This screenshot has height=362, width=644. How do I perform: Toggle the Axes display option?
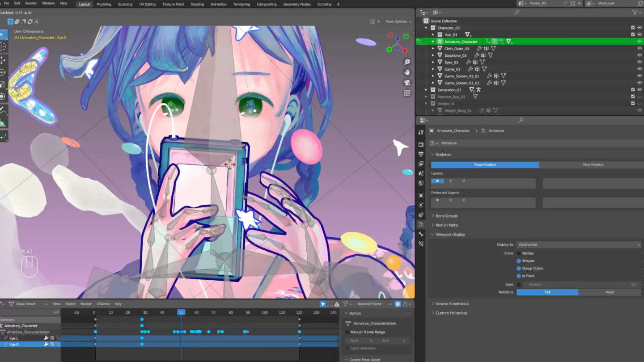point(519,285)
